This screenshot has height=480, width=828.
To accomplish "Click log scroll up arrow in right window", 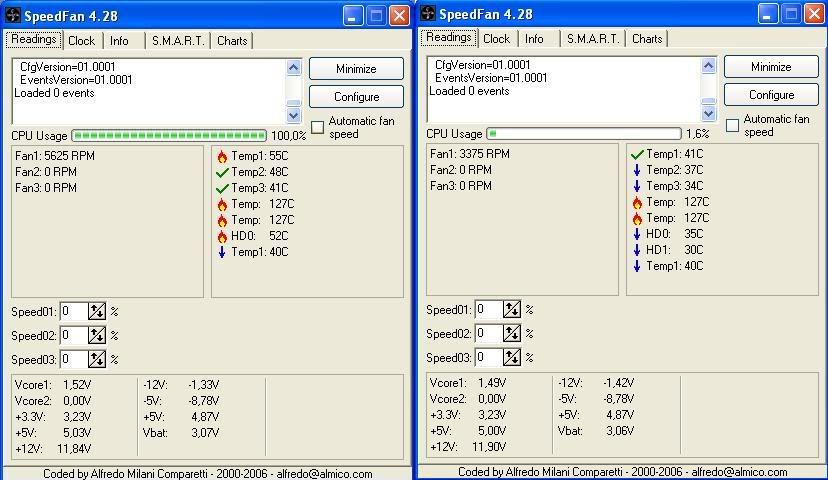I will 709,65.
